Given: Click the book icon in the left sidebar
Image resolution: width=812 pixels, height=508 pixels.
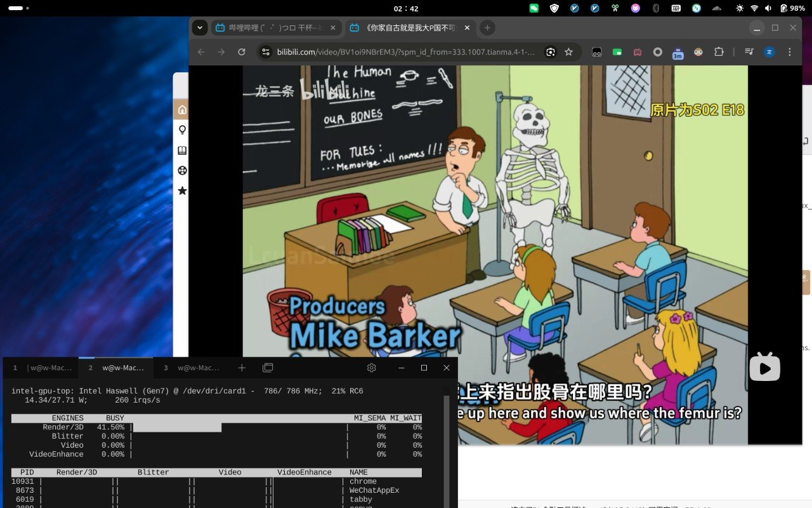Looking at the screenshot, I should click(182, 150).
